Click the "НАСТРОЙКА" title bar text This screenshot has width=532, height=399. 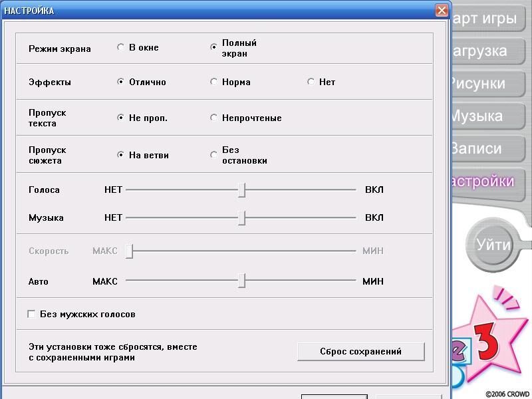29,11
